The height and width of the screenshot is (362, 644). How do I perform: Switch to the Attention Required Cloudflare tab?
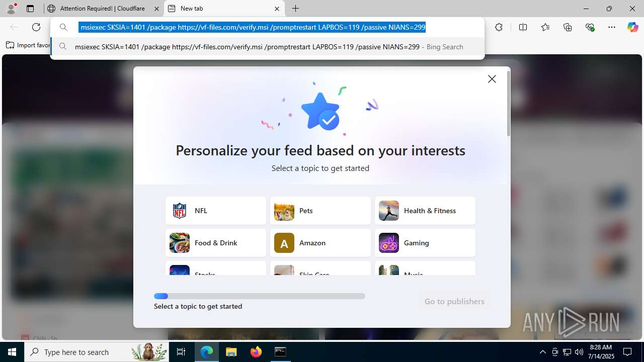point(103,9)
